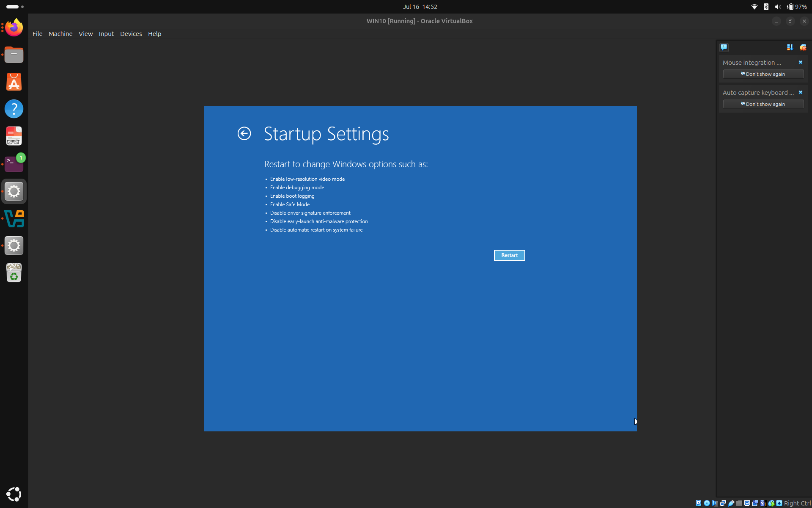The width and height of the screenshot is (812, 508).
Task: Click the Bluetooth tray icon
Action: coord(766,7)
